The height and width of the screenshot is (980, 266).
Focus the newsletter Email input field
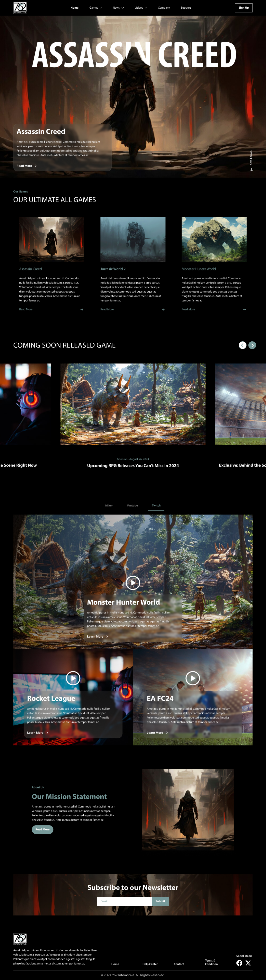coord(124,901)
